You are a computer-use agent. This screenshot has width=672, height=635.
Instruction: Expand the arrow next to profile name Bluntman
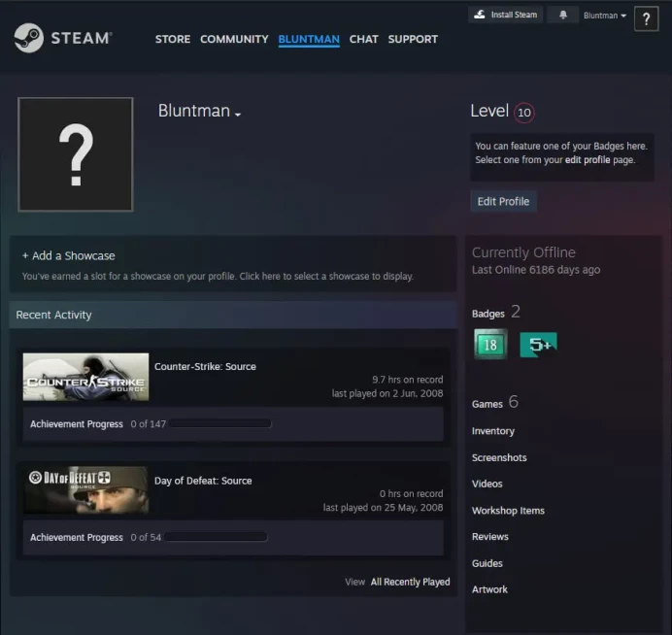coord(238,114)
